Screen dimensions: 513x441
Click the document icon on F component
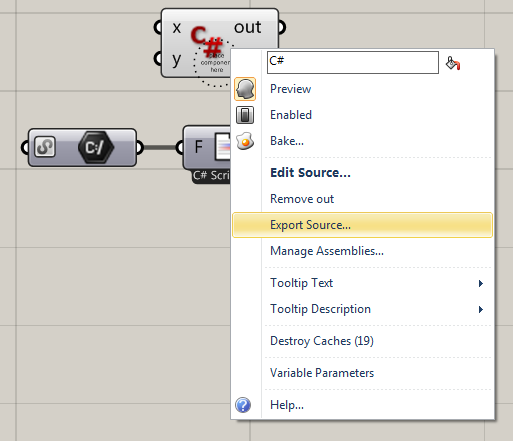click(x=222, y=147)
